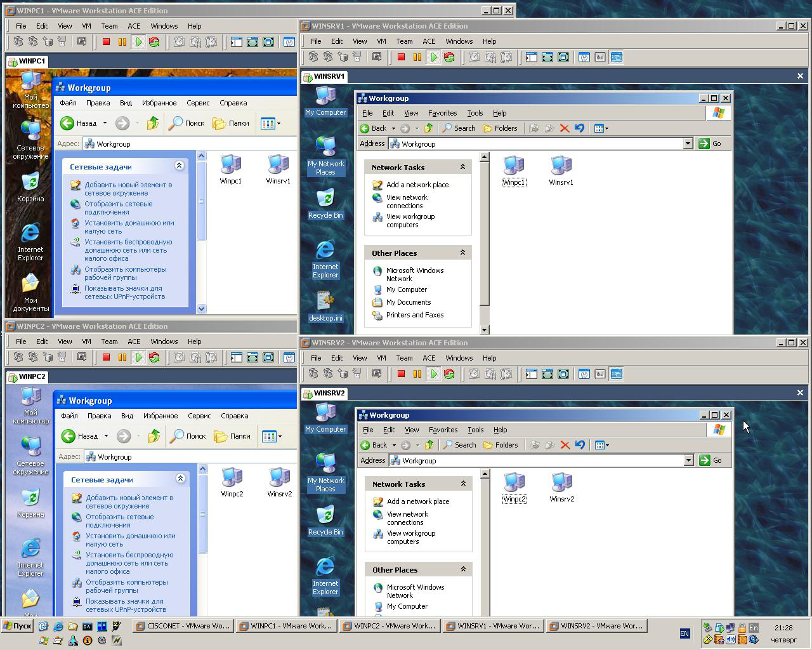
Task: Open the VM menu in WINSRV1 VMware window
Action: tap(381, 41)
